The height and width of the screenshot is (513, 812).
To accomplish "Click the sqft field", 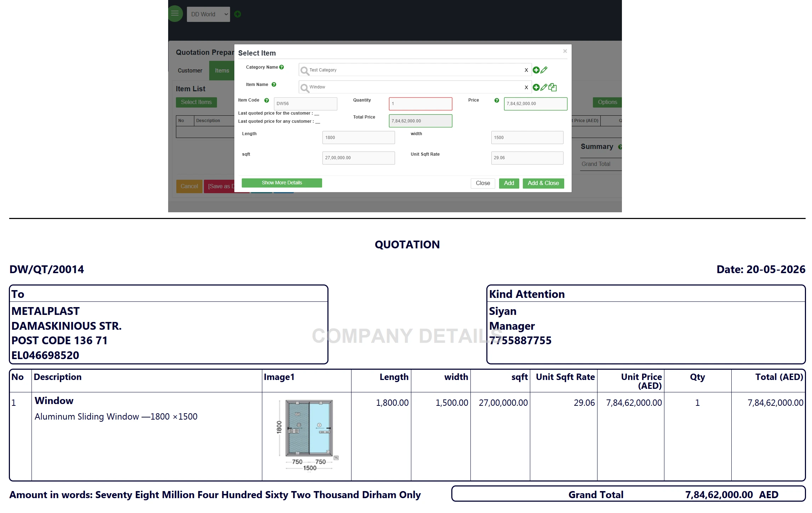I will pyautogui.click(x=359, y=158).
